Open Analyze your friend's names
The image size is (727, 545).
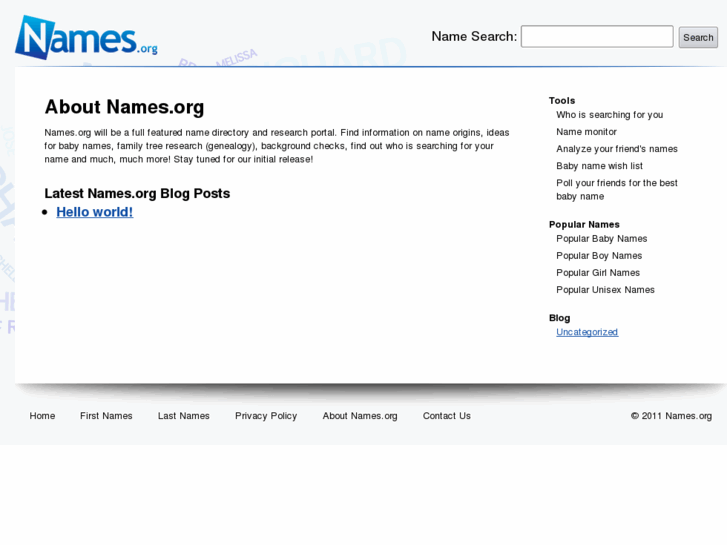pyautogui.click(x=617, y=149)
